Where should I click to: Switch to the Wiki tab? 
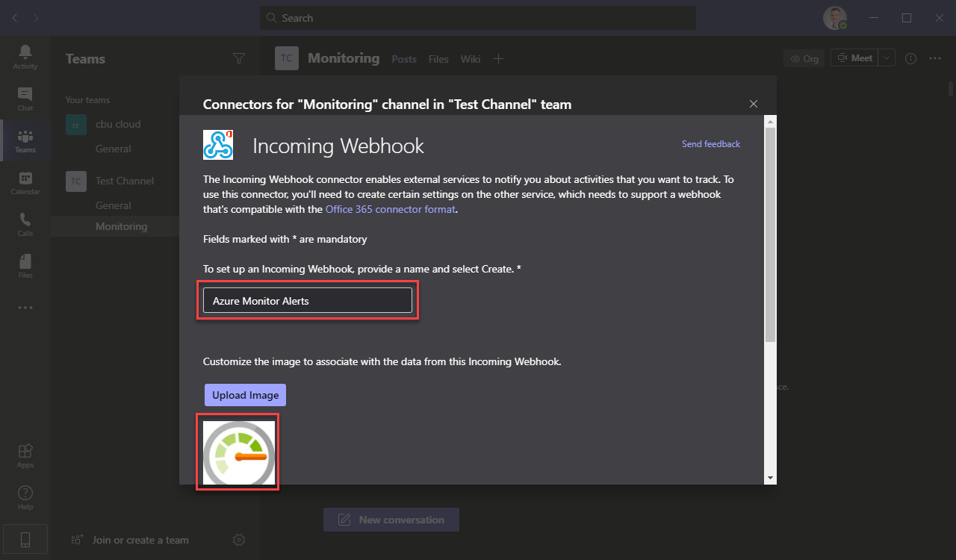pyautogui.click(x=471, y=59)
